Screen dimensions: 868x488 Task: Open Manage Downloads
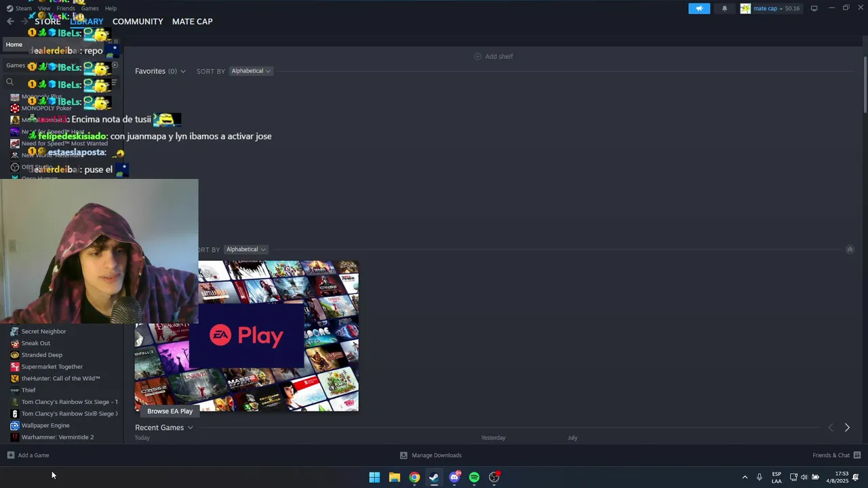point(437,455)
